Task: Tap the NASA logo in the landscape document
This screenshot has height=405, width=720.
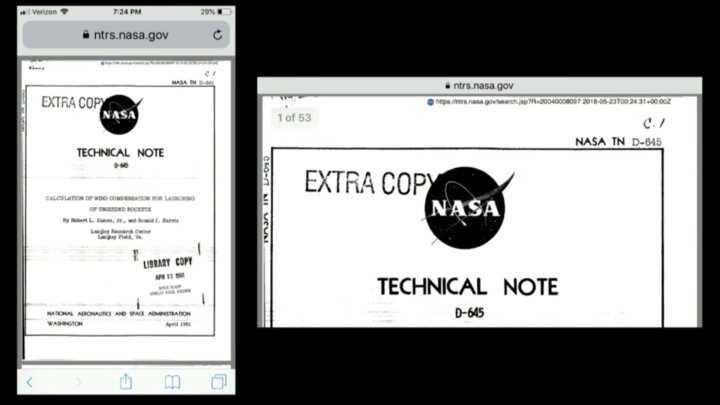Action: pos(467,208)
